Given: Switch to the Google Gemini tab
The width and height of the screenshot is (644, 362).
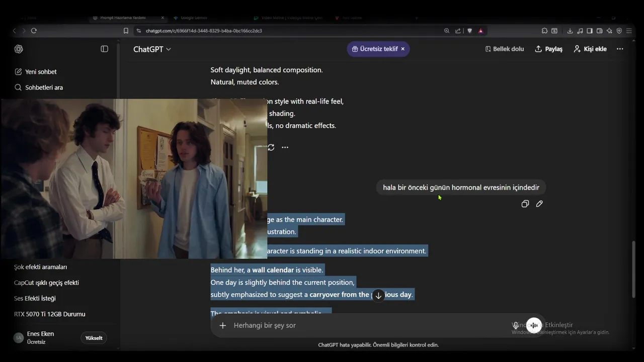Looking at the screenshot, I should pos(194,18).
